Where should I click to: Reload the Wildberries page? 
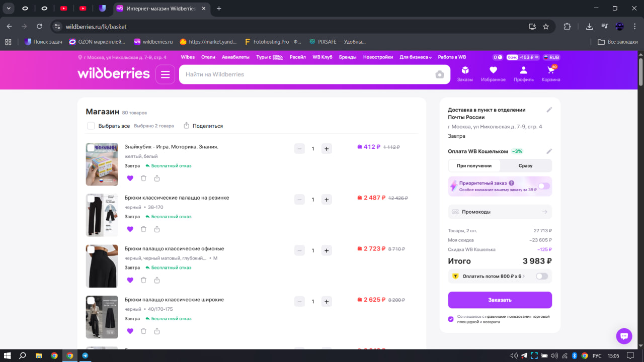coord(40,27)
